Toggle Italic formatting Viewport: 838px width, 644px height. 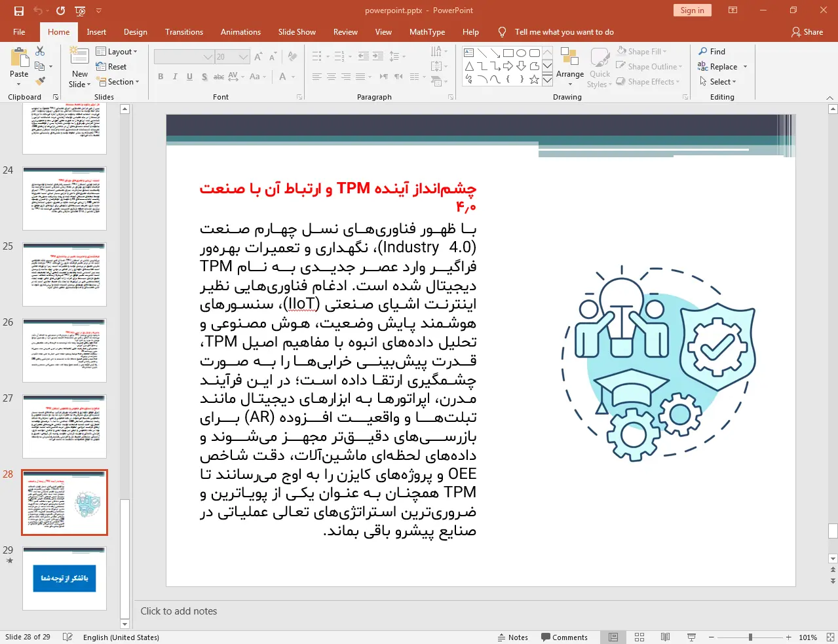click(x=175, y=77)
